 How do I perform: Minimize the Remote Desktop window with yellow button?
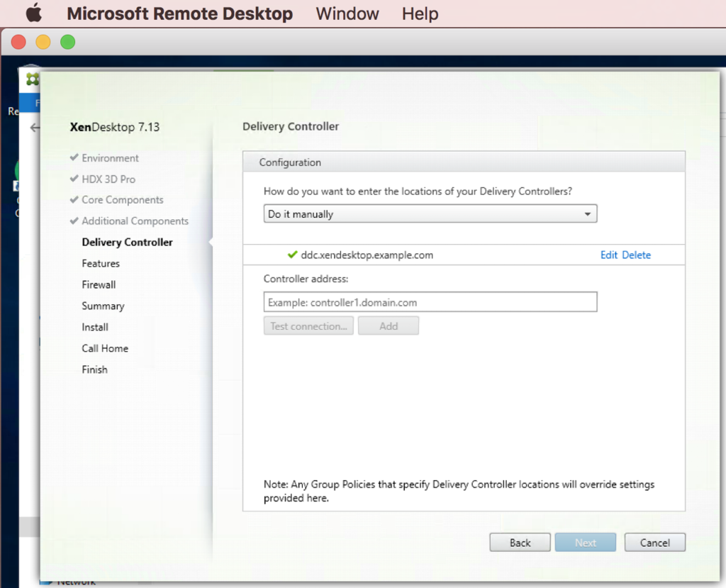(43, 42)
